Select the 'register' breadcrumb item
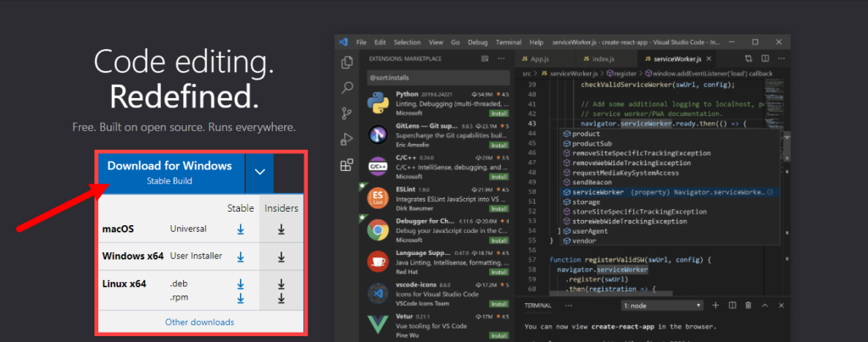868x342 pixels. click(623, 73)
